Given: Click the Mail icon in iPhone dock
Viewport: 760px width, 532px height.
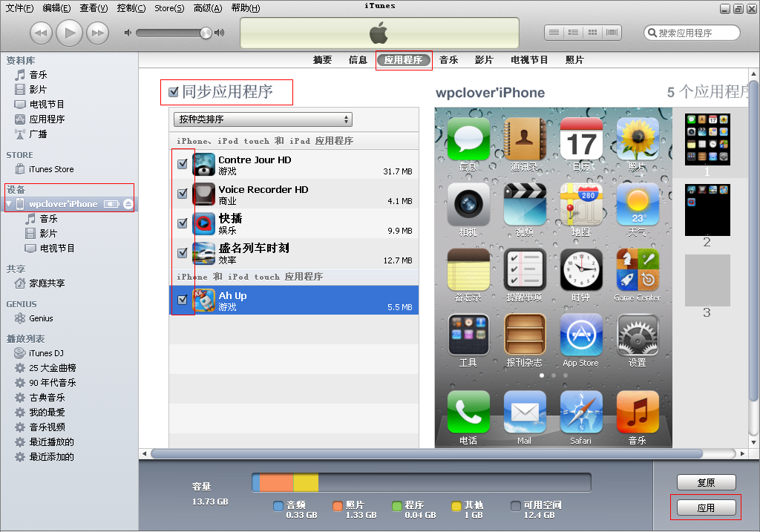Looking at the screenshot, I should coord(525,412).
